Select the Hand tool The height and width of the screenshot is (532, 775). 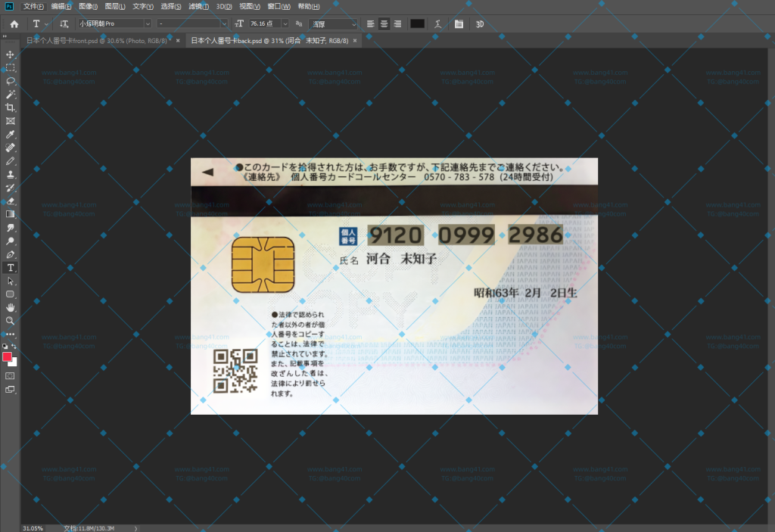[x=11, y=306]
